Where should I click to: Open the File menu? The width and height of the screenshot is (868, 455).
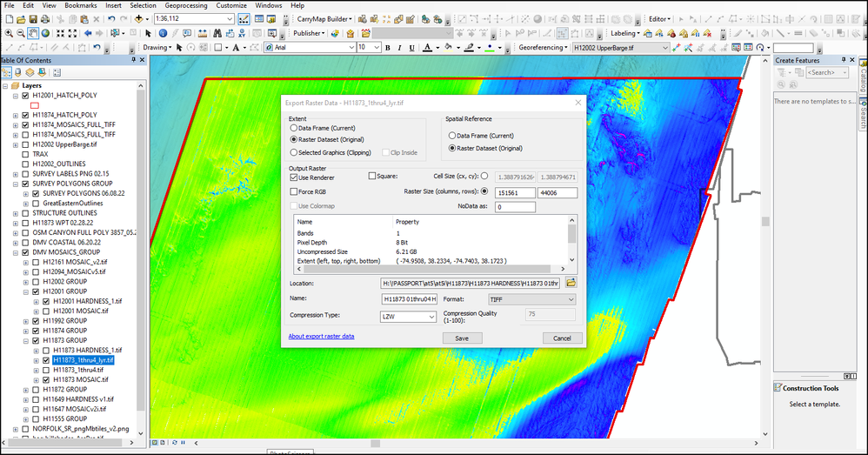(10, 5)
